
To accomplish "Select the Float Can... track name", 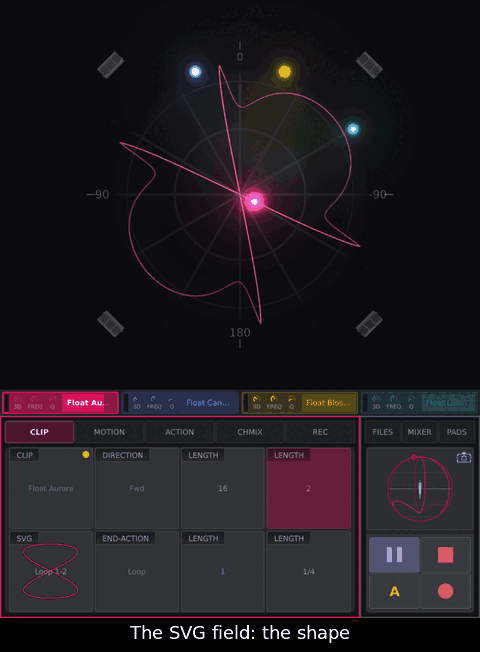I will (209, 403).
